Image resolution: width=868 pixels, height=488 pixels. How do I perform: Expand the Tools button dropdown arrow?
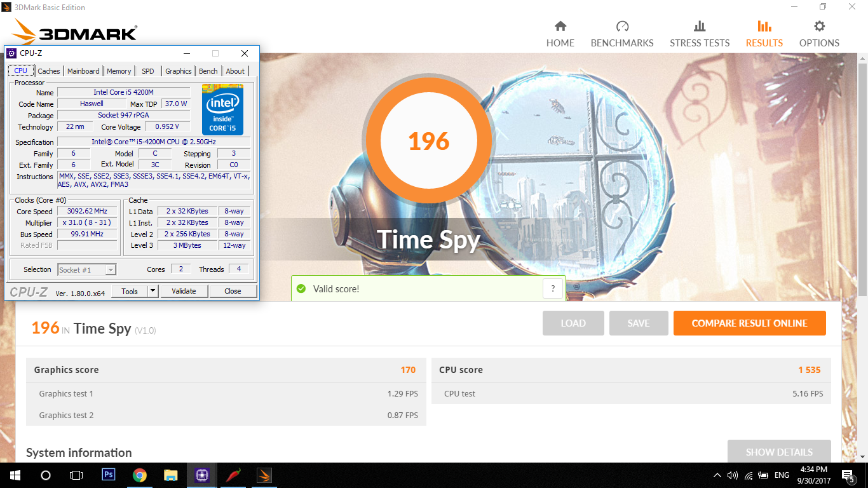tap(153, 291)
